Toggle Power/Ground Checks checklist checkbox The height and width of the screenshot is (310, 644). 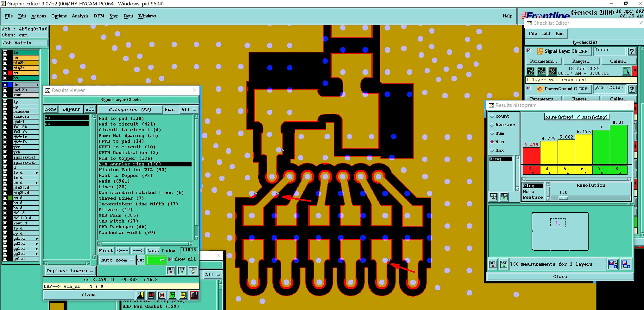pos(528,88)
